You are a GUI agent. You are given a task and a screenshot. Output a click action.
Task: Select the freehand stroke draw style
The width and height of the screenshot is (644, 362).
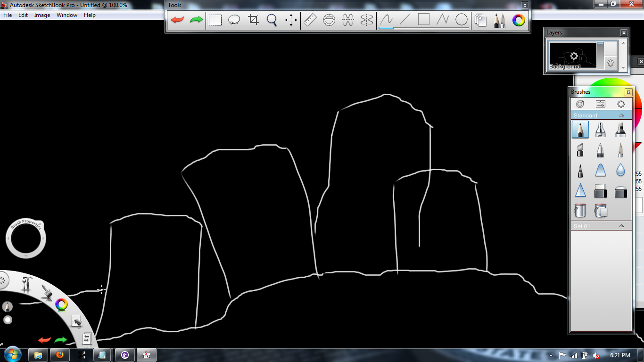387,20
